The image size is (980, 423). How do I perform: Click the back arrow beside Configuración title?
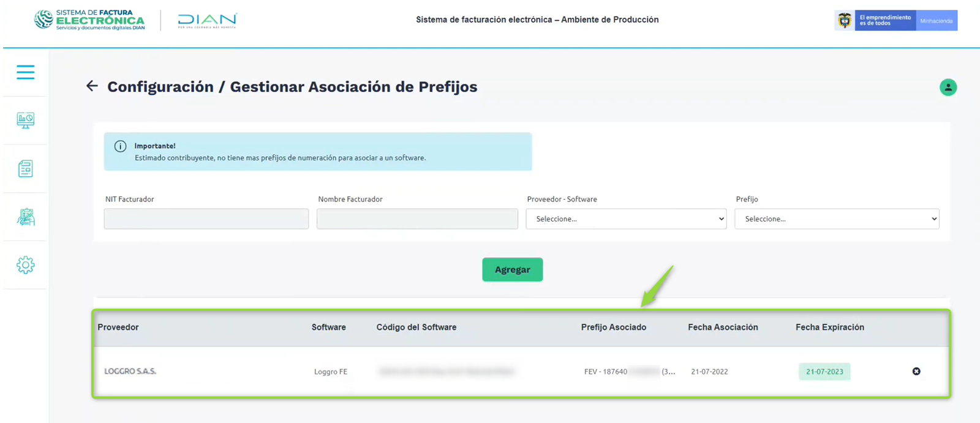point(92,86)
